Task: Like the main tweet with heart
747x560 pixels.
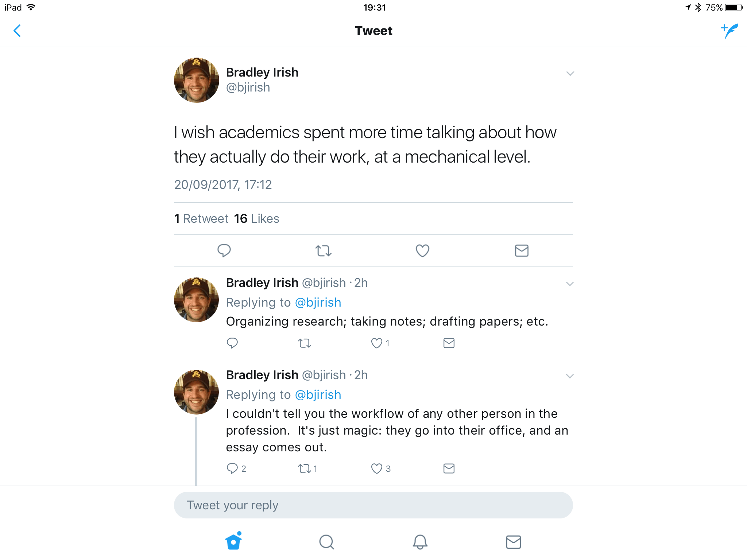Action: 422,250
